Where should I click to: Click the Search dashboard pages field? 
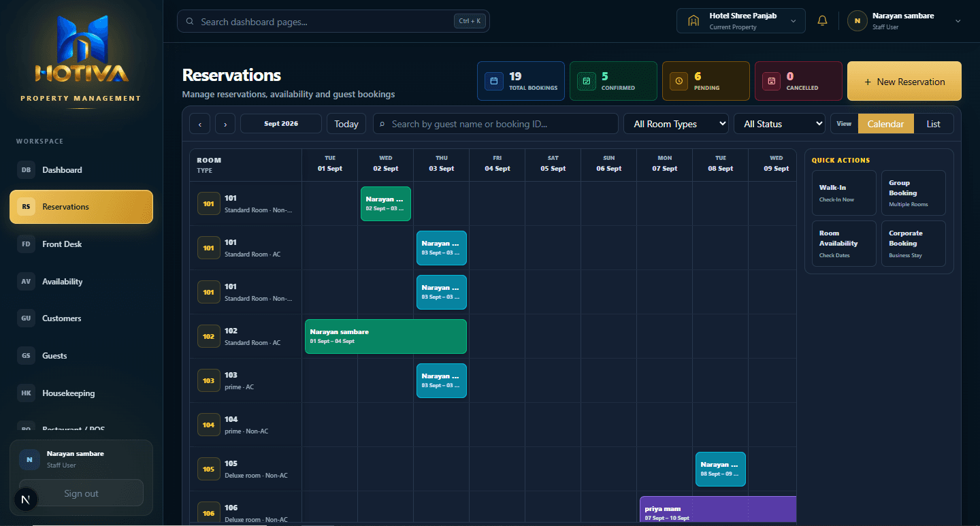point(333,21)
